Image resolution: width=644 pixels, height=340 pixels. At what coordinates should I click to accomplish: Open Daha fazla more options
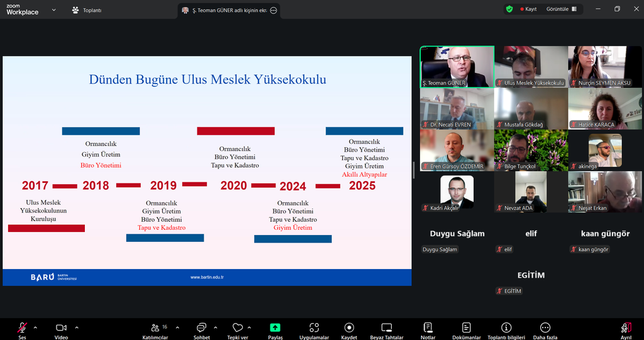pyautogui.click(x=545, y=328)
